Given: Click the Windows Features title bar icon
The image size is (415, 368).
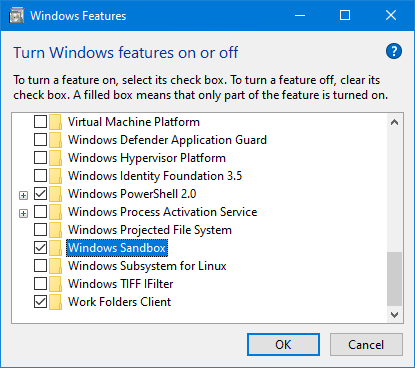Looking at the screenshot, I should [17, 16].
